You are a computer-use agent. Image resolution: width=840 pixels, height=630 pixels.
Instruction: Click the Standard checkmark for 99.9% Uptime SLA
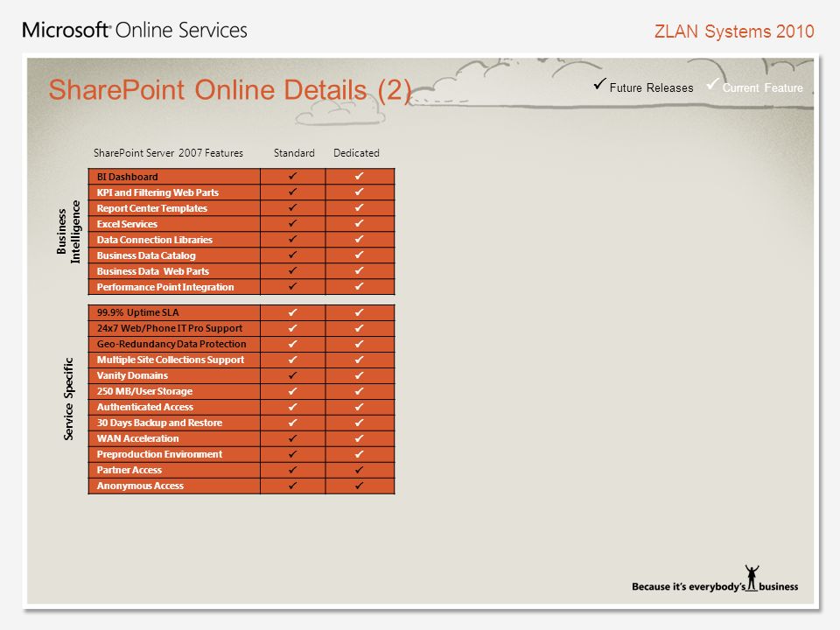[x=292, y=311]
